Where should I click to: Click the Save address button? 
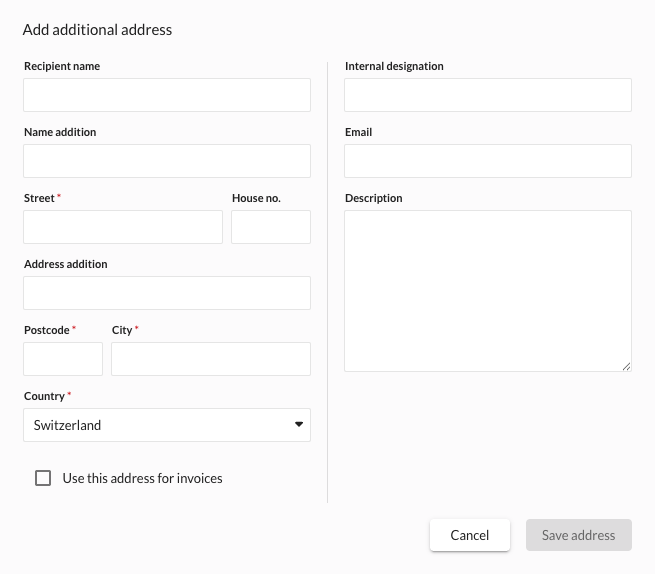point(579,535)
